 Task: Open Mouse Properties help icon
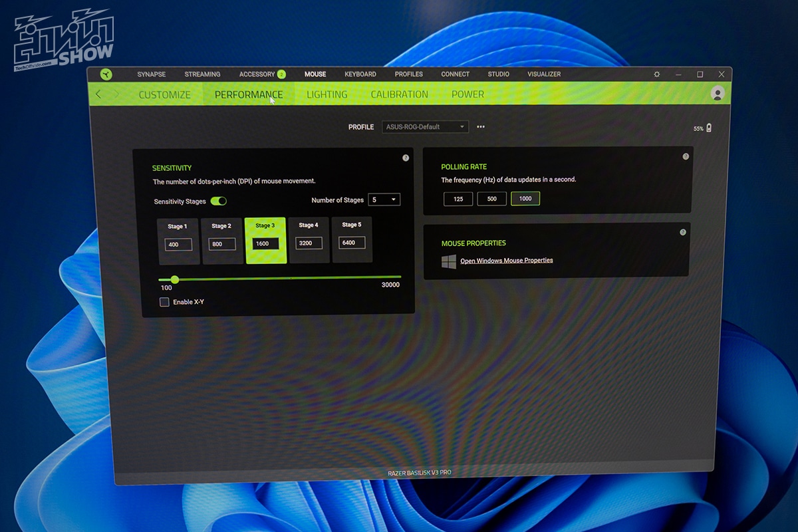(x=682, y=232)
